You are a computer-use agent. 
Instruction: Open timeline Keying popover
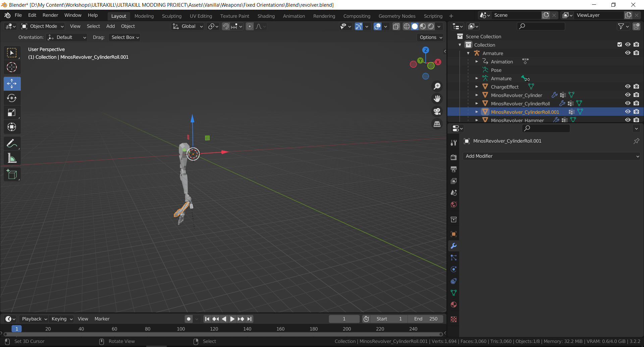coord(62,319)
